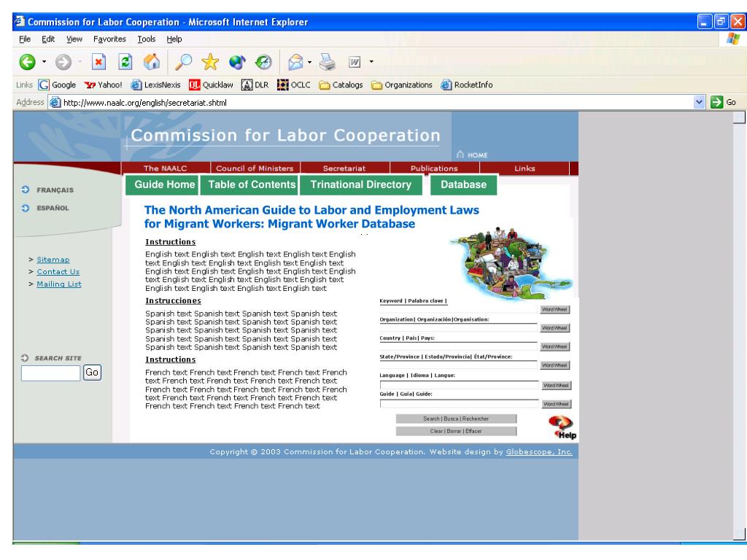
Task: Open the Sitemap link
Action: pyautogui.click(x=53, y=260)
